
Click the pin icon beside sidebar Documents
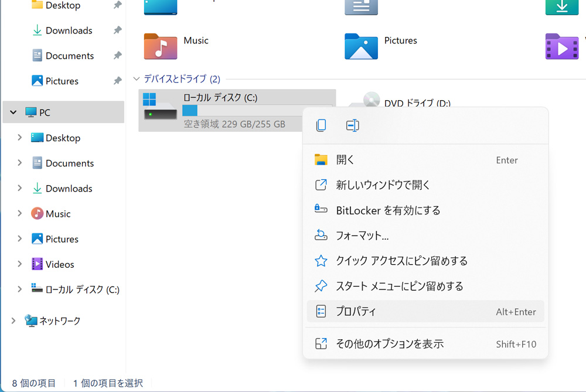pyautogui.click(x=117, y=56)
